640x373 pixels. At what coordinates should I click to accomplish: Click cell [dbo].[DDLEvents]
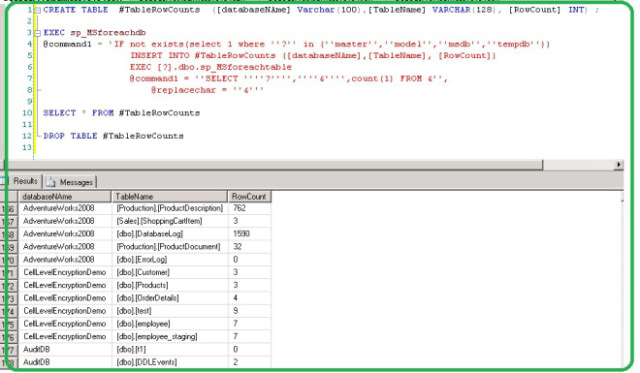pyautogui.click(x=169, y=362)
